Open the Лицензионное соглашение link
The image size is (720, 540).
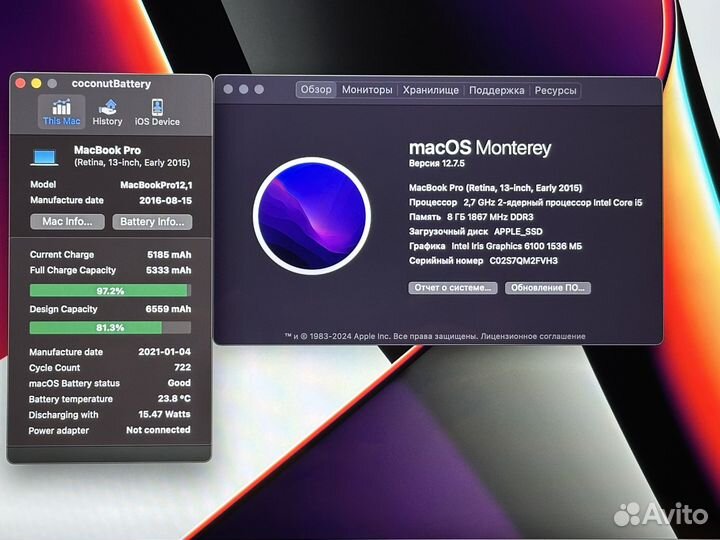pyautogui.click(x=533, y=336)
